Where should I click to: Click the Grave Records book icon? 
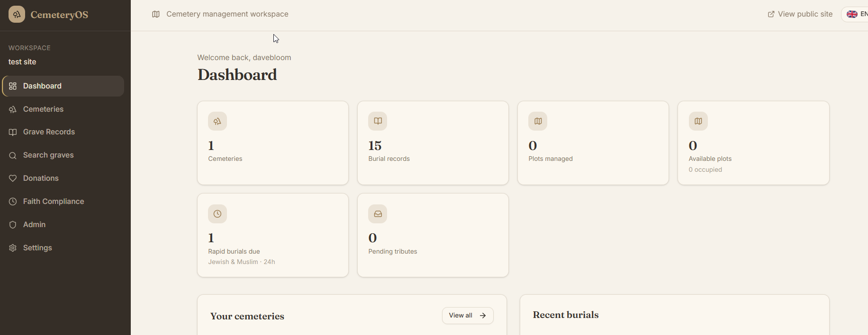(x=13, y=132)
